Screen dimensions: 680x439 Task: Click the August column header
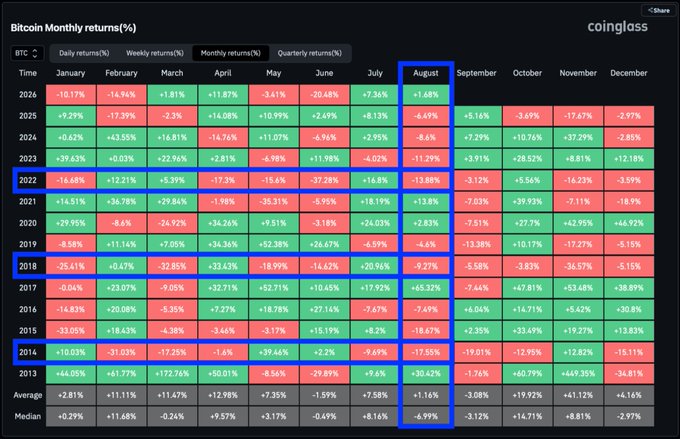(x=426, y=73)
